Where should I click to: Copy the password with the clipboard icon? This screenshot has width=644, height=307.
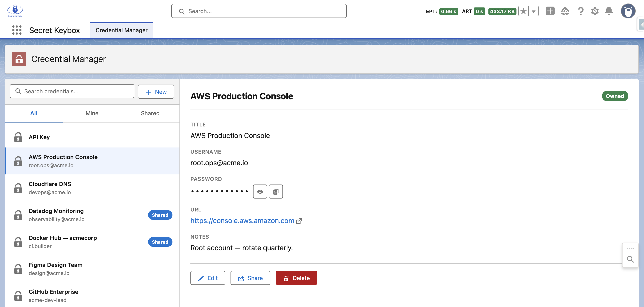276,192
